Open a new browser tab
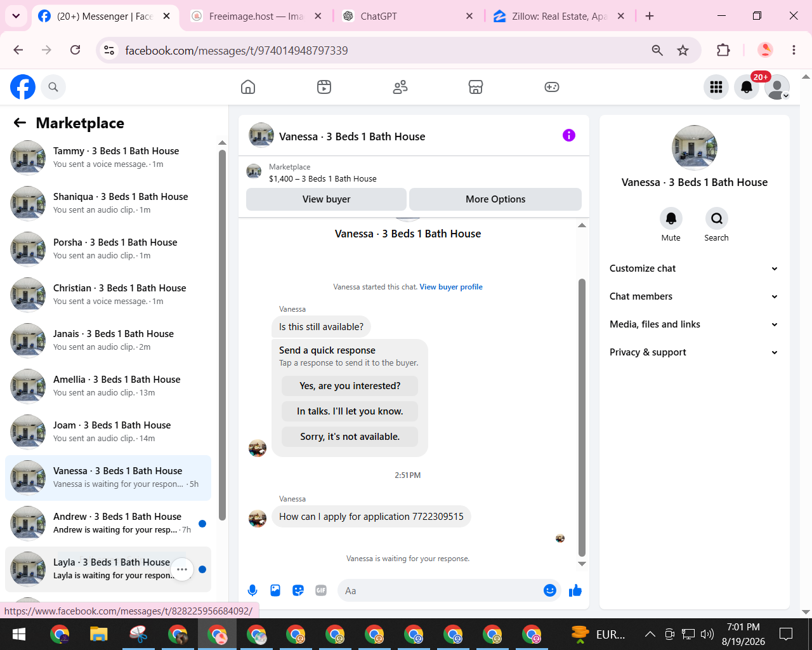This screenshot has height=650, width=812. click(650, 16)
